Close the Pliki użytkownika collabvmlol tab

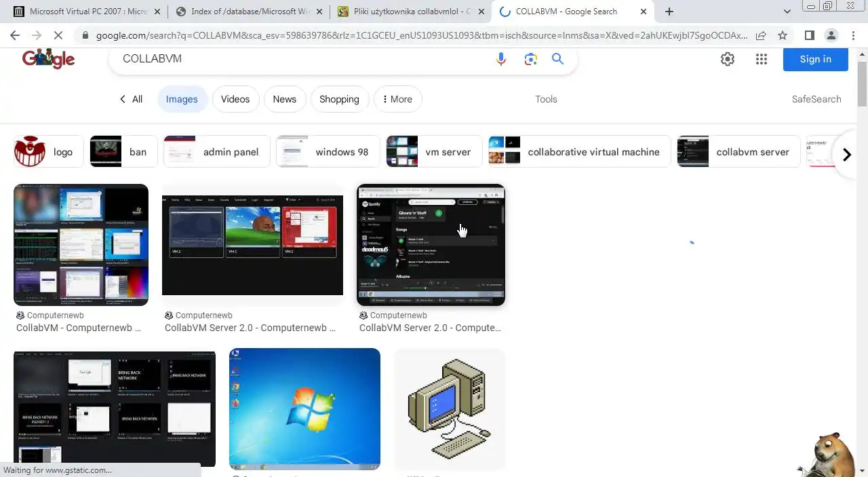pos(481,12)
